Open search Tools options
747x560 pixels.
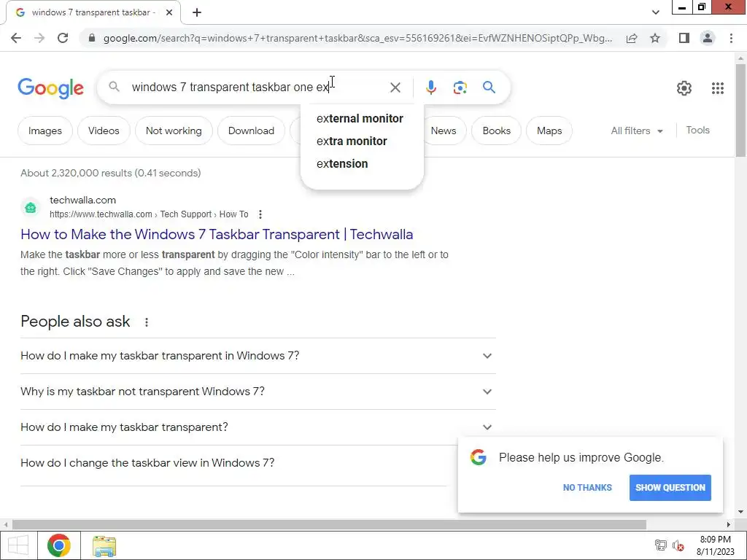pyautogui.click(x=697, y=130)
